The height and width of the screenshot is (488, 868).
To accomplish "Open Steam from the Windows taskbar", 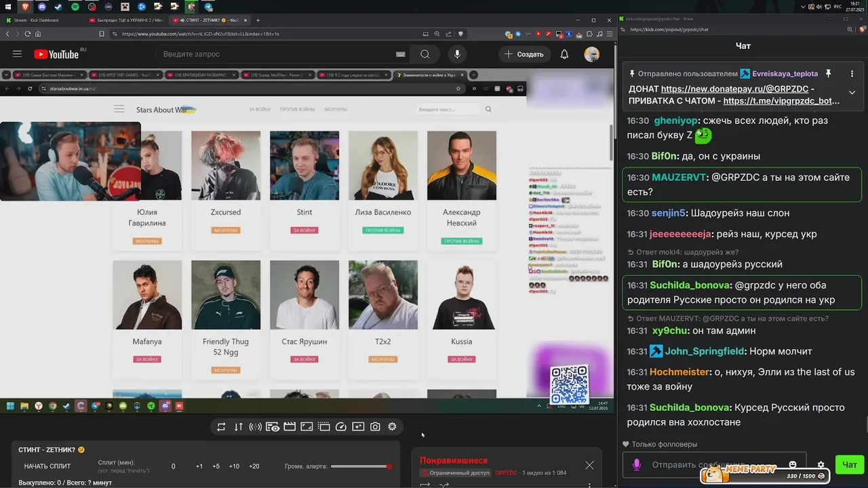I will pos(58,7).
